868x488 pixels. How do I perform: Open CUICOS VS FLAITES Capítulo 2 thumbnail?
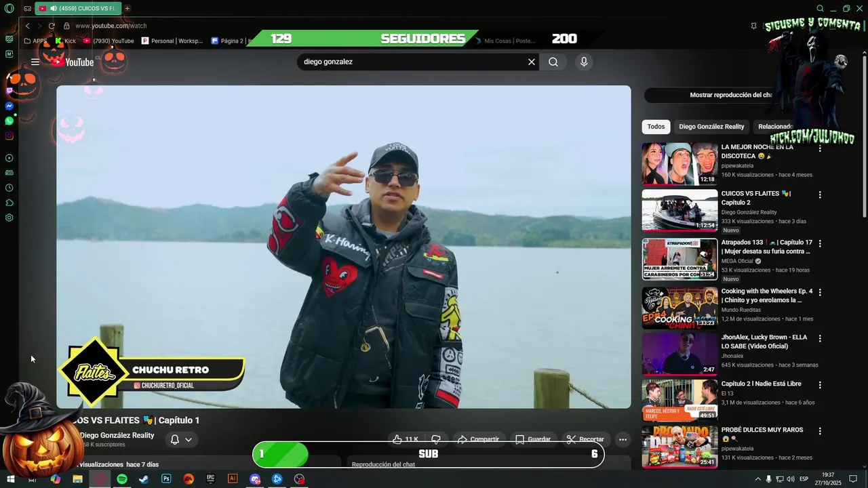[679, 210]
